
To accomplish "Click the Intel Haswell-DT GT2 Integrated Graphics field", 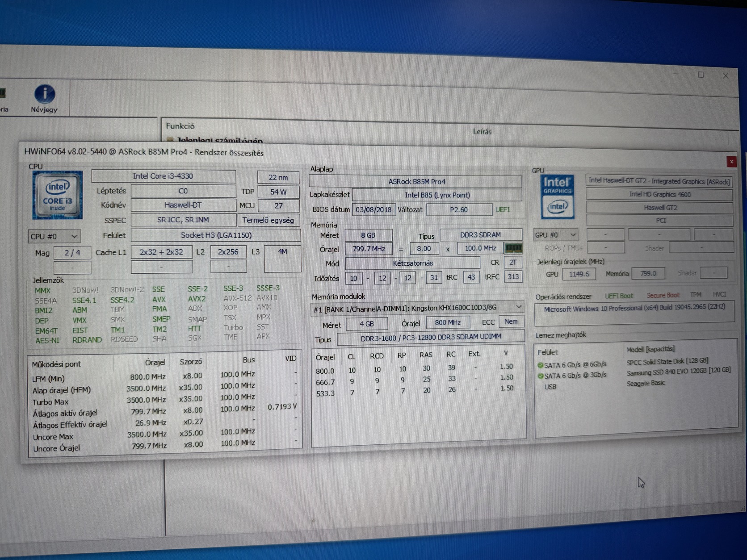I will (x=659, y=181).
